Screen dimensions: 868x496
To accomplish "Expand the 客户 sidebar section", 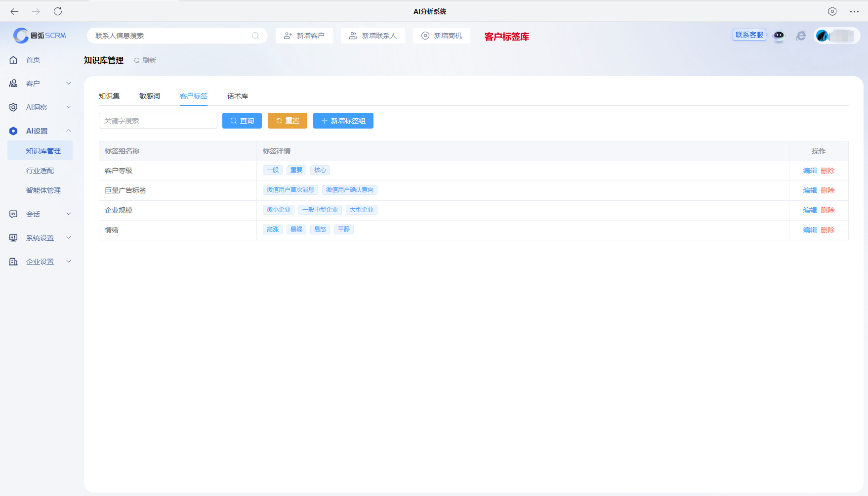I will tap(69, 83).
